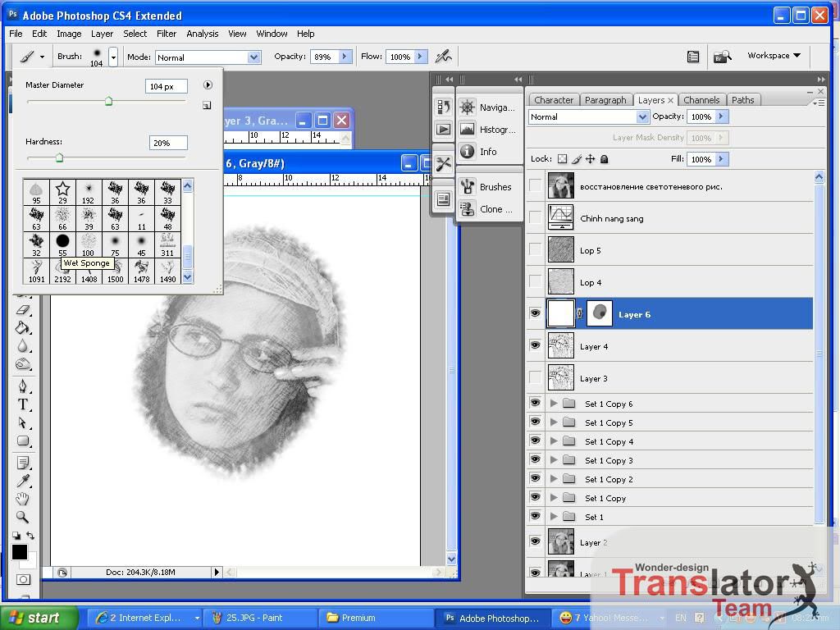Create new brush preset button
Screen dimensions: 840x630
coord(207,106)
